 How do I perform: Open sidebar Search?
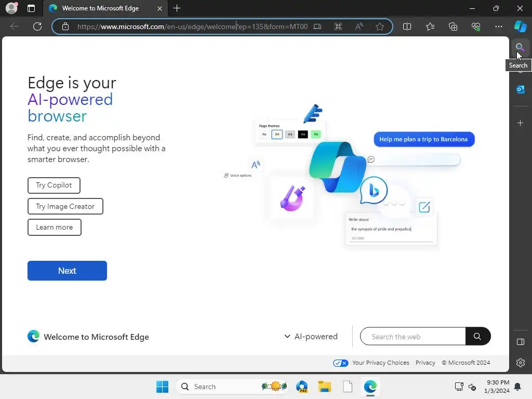pos(520,47)
